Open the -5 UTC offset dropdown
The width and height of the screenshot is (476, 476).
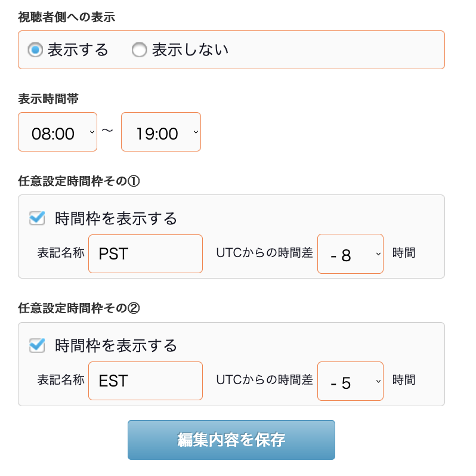pyautogui.click(x=350, y=381)
